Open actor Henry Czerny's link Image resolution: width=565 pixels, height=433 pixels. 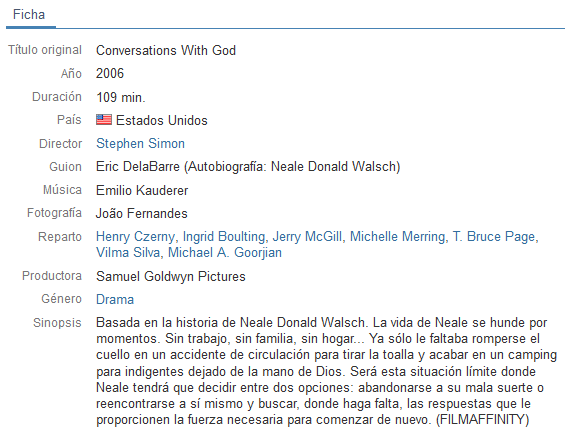coord(135,237)
